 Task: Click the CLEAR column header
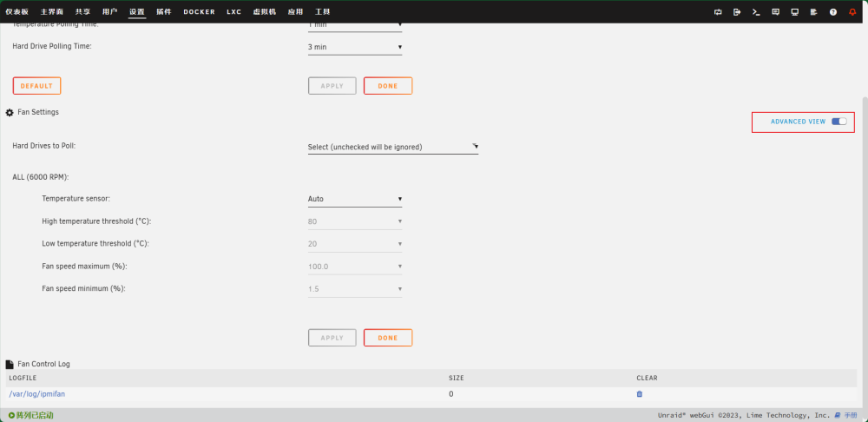click(x=648, y=379)
